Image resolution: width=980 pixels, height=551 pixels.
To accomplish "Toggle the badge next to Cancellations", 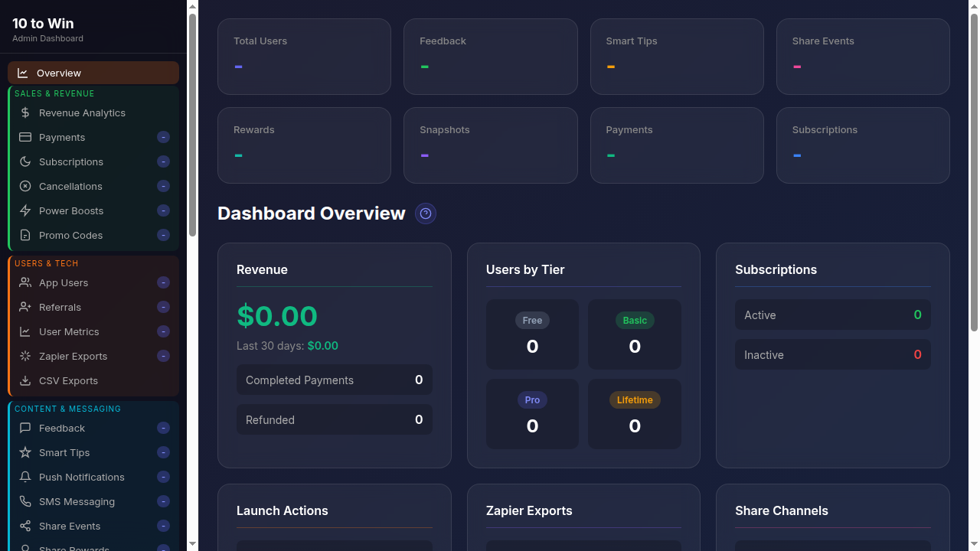I will [x=163, y=186].
